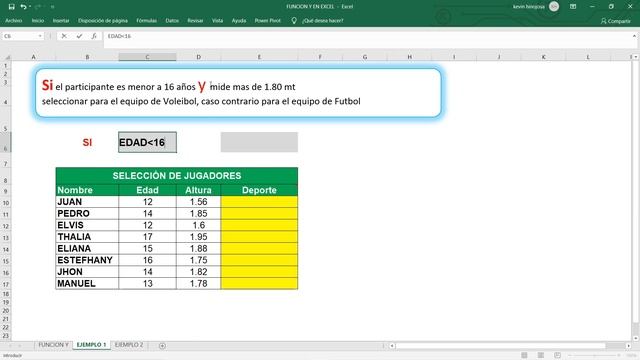Add a new sheet with the plus icon

(x=162, y=346)
